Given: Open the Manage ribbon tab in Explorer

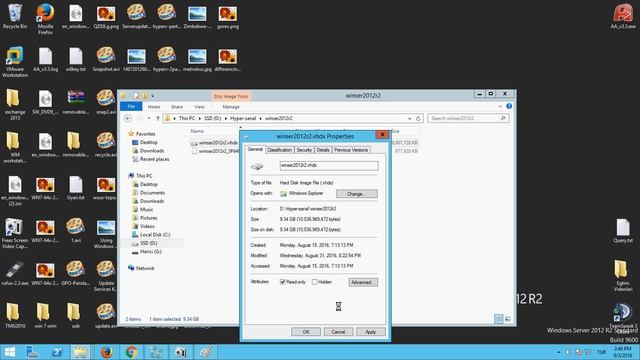Looking at the screenshot, I should 231,107.
